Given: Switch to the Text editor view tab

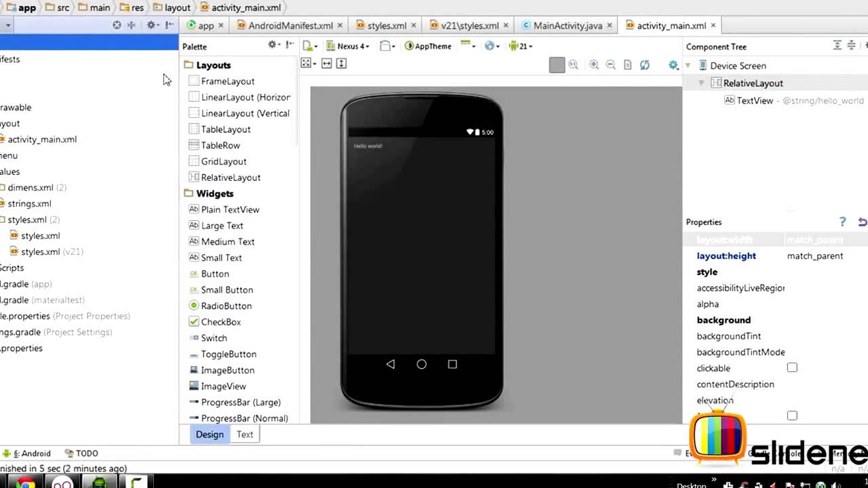Looking at the screenshot, I should [x=245, y=434].
